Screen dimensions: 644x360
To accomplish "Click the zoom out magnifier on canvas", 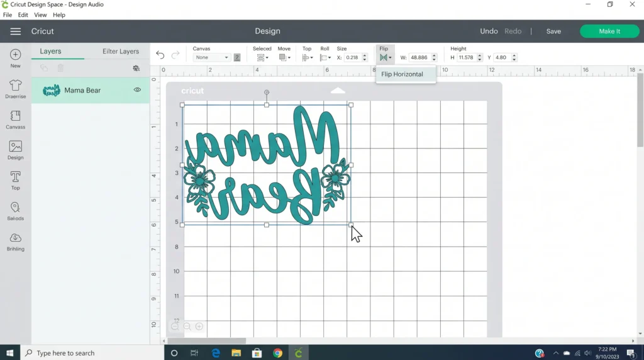I will [x=187, y=326].
